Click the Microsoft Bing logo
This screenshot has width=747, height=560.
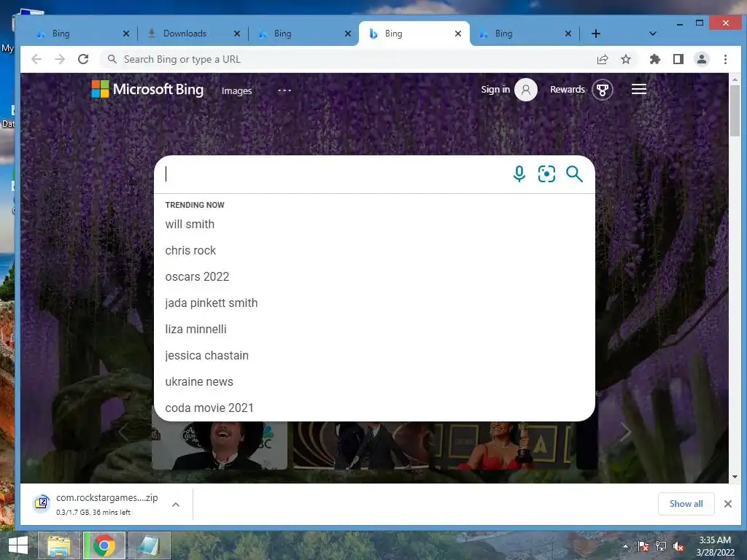pos(147,89)
